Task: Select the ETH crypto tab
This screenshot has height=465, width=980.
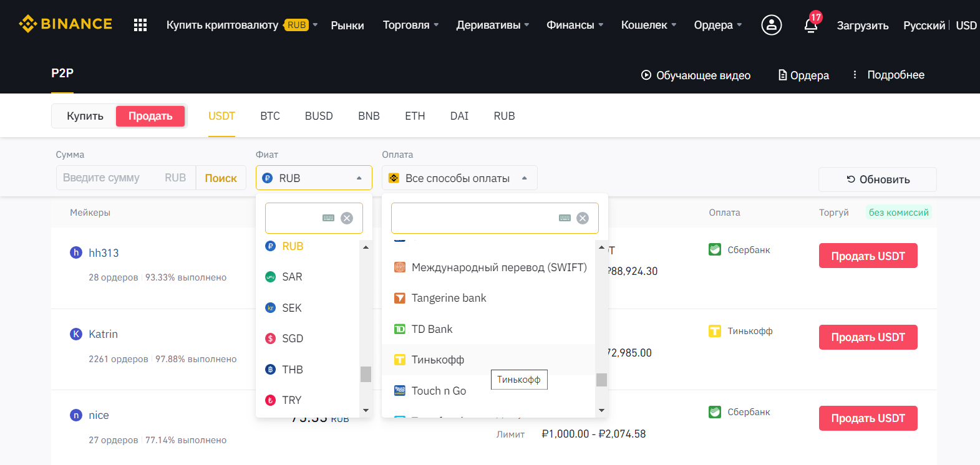Action: point(415,116)
